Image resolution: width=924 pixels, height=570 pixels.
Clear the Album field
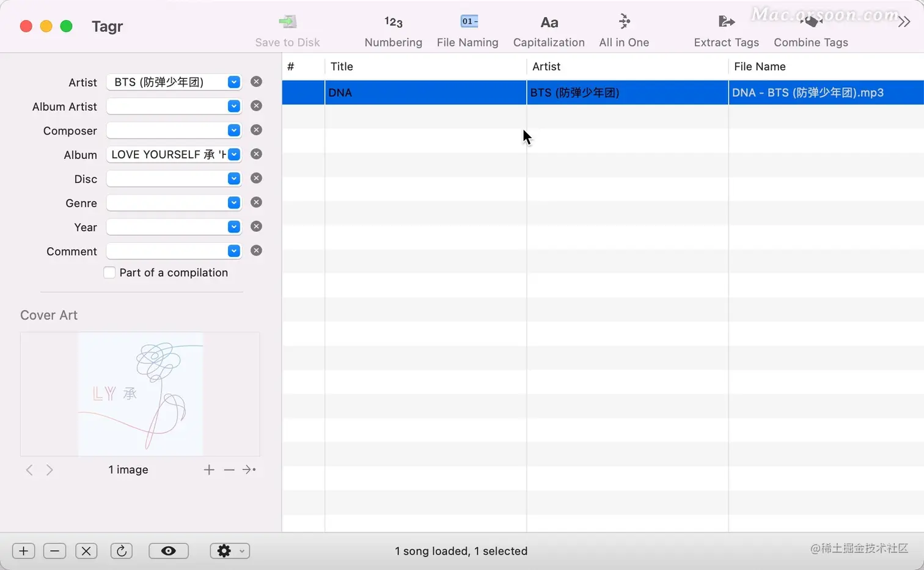(257, 154)
